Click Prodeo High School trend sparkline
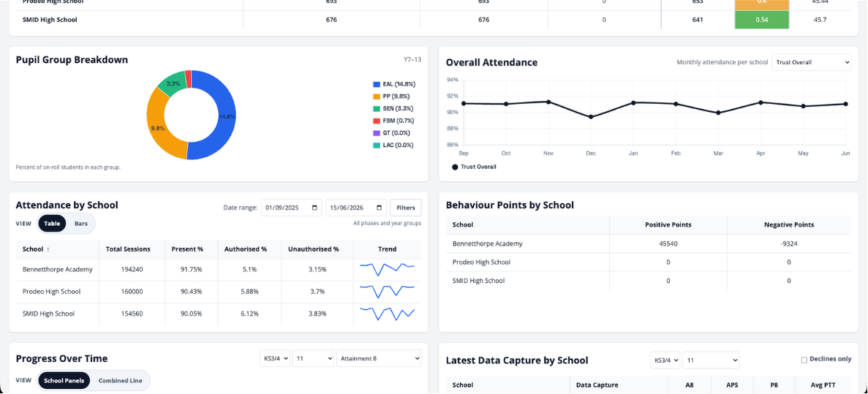This screenshot has height=394, width=868. pyautogui.click(x=387, y=291)
